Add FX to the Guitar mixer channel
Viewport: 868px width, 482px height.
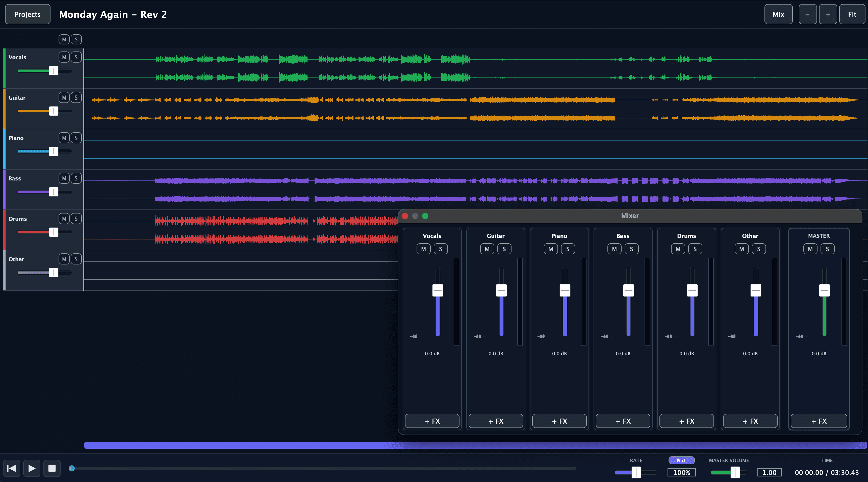[x=496, y=421]
